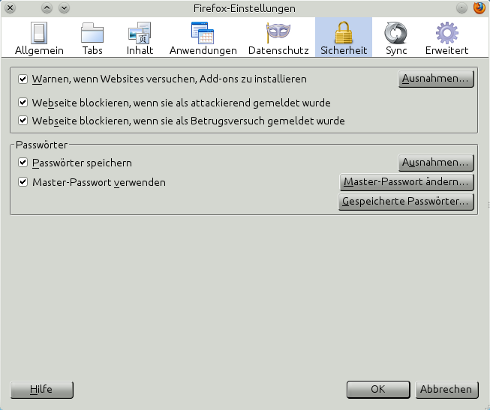Image resolution: width=490 pixels, height=410 pixels.
Task: Uncheck Master-Passwort verwenden
Action: pos(23,182)
